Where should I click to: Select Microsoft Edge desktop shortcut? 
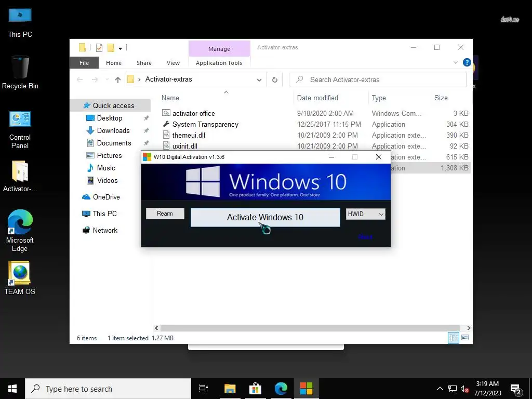click(x=20, y=231)
